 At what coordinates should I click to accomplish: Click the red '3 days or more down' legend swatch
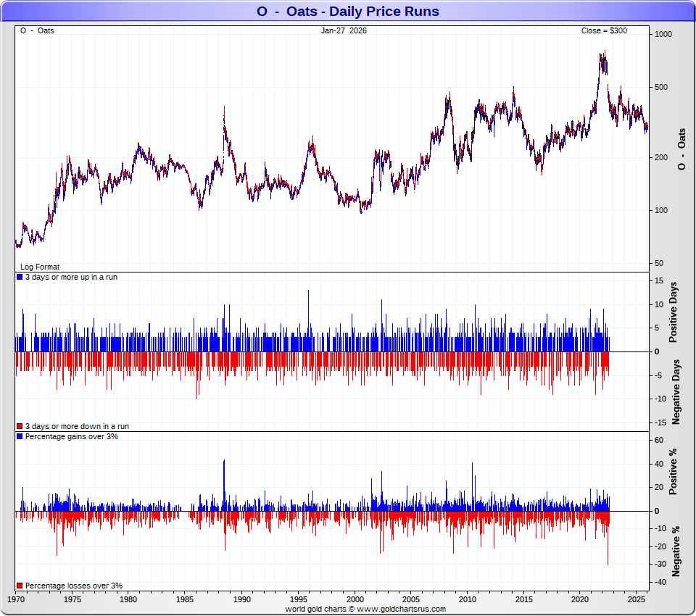point(20,426)
